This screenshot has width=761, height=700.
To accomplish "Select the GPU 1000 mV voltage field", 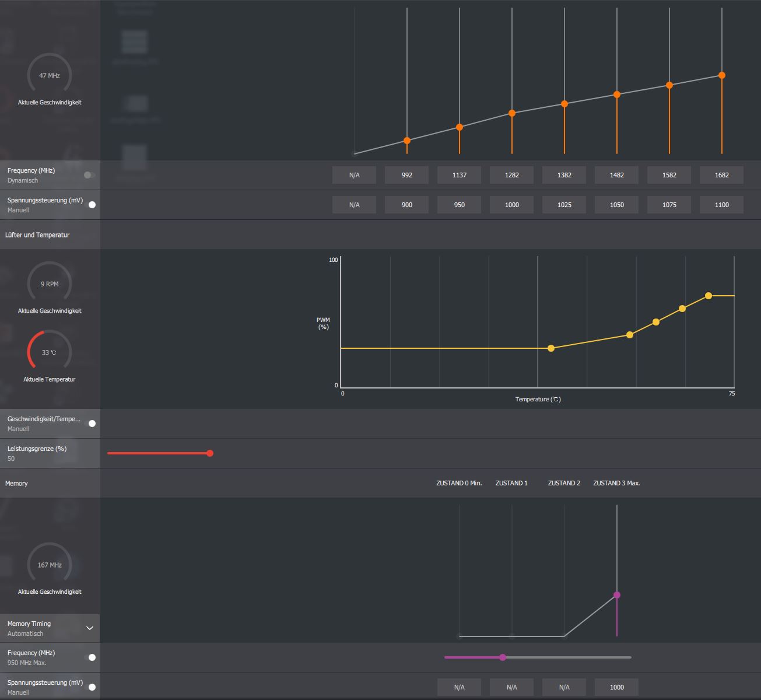I will point(512,205).
